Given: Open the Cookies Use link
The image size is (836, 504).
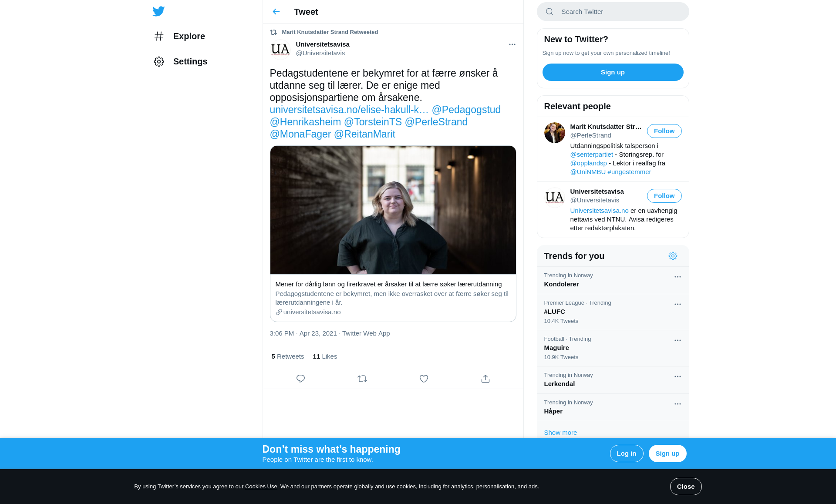Looking at the screenshot, I should tap(261, 487).
